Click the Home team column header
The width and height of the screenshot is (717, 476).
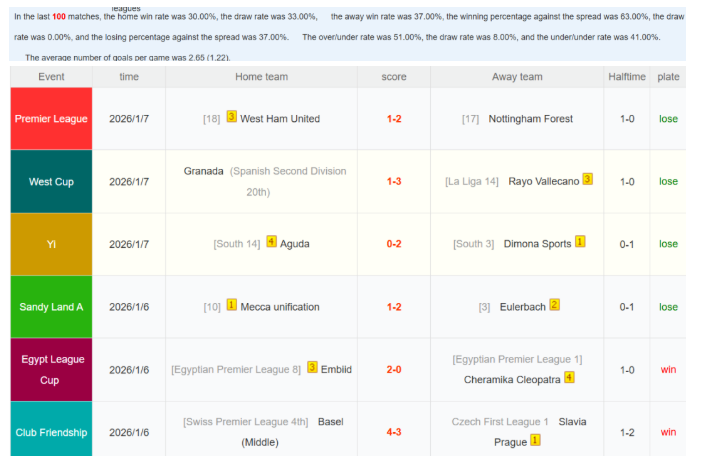coord(261,77)
